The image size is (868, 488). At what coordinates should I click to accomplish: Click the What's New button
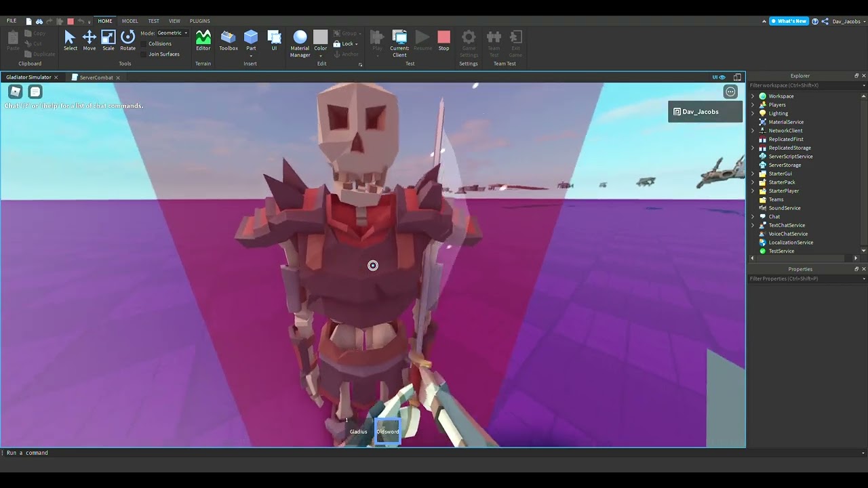coord(789,21)
